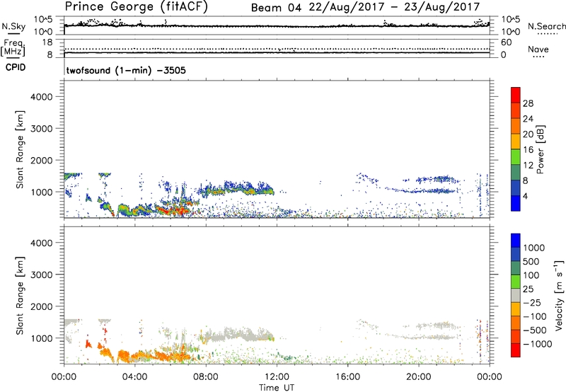Click the 'Beam 04' label in header
Image resolution: width=566 pixels, height=392 pixels.
coord(276,8)
